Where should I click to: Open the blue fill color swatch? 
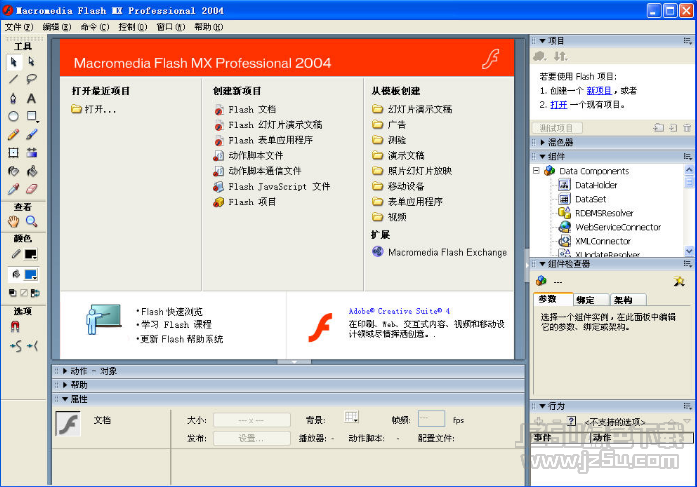(31, 275)
